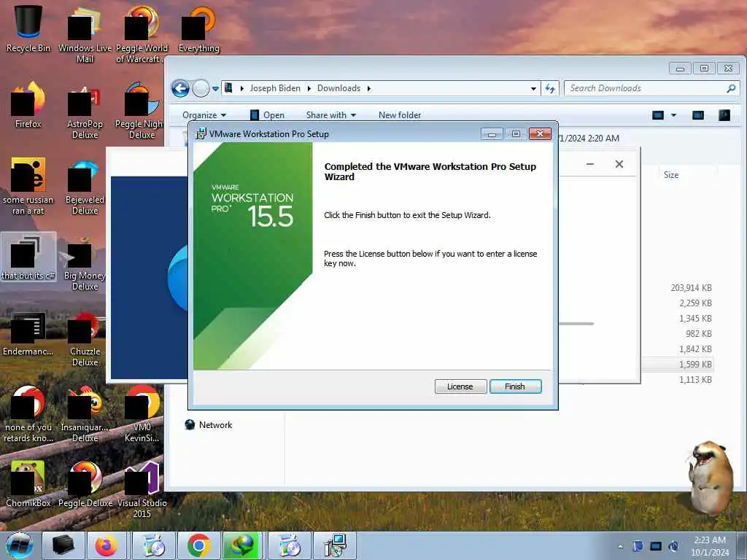This screenshot has height=560, width=747.
Task: Expand the Share with dropdown
Action: click(331, 115)
